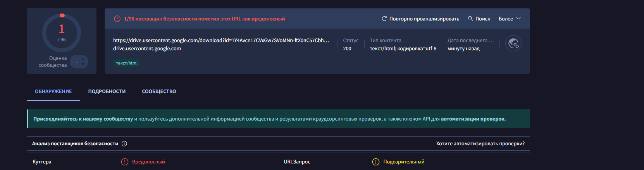Click the red malicious alert icon in banner
Screen dimensions: 644x170
click(117, 19)
